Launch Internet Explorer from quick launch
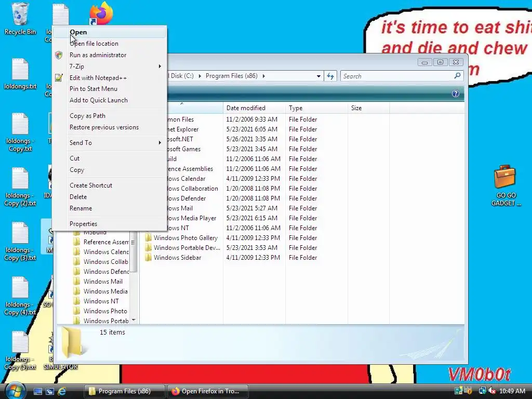Screen dimensions: 532x399 pos(62,391)
